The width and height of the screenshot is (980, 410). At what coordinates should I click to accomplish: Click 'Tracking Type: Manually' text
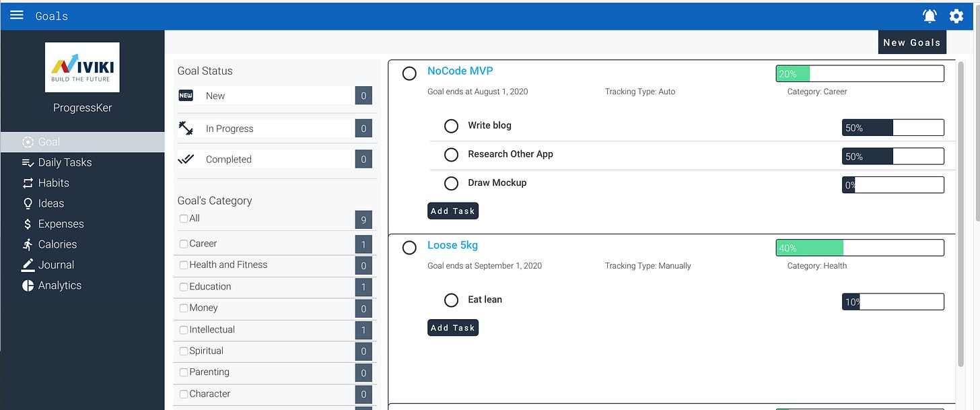click(647, 266)
